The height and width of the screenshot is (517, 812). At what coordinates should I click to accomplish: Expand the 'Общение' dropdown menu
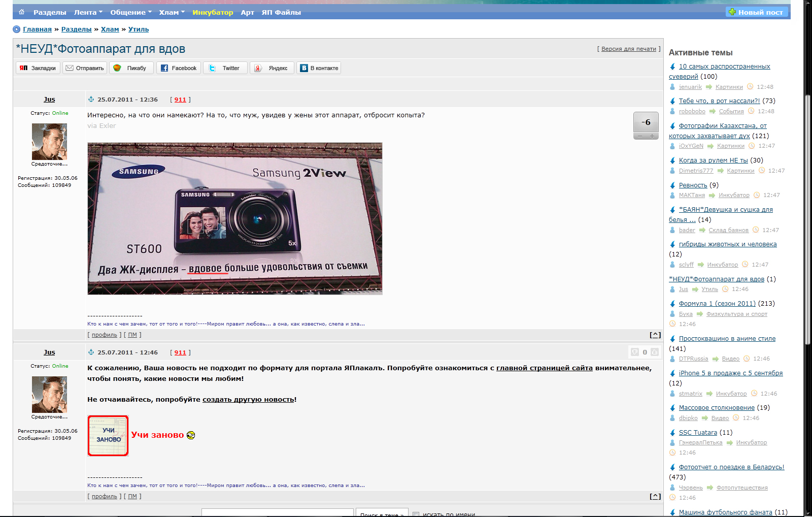pyautogui.click(x=131, y=12)
